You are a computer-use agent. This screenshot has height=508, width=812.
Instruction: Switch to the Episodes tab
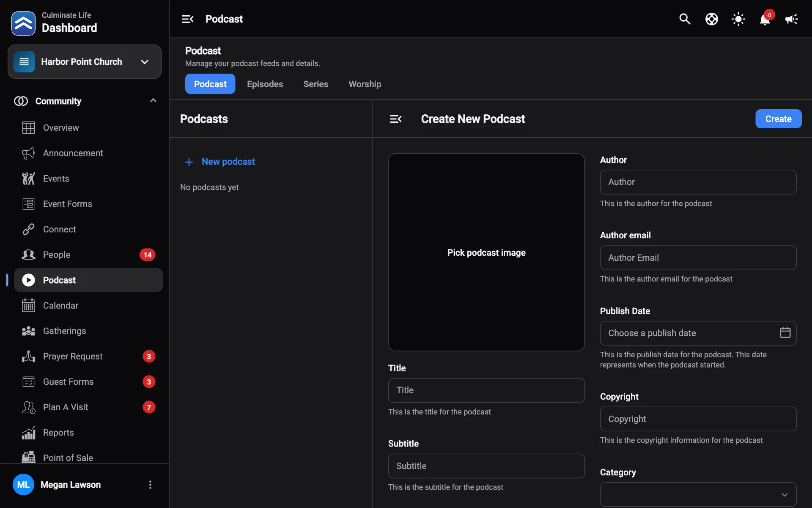(265, 84)
